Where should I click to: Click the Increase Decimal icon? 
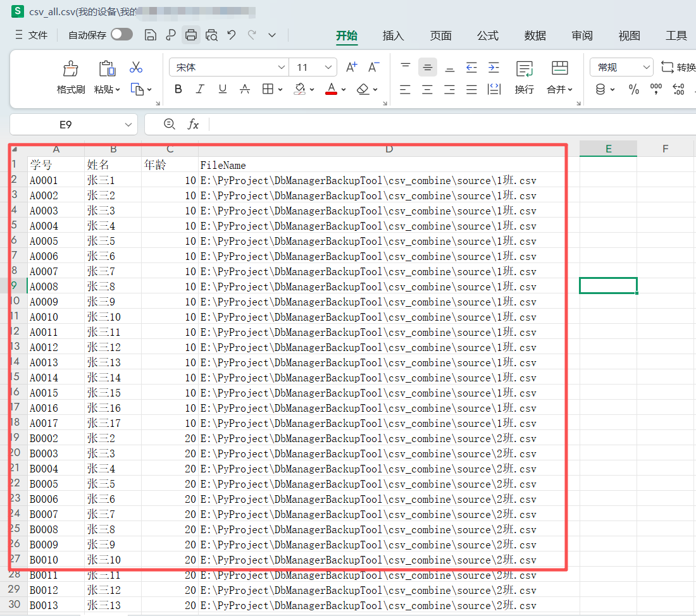click(x=678, y=89)
